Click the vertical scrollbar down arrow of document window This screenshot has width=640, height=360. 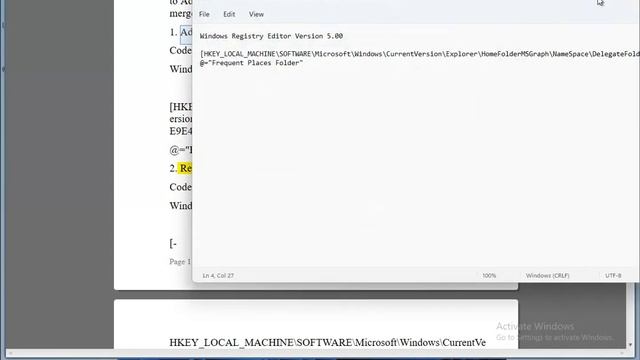point(631,345)
